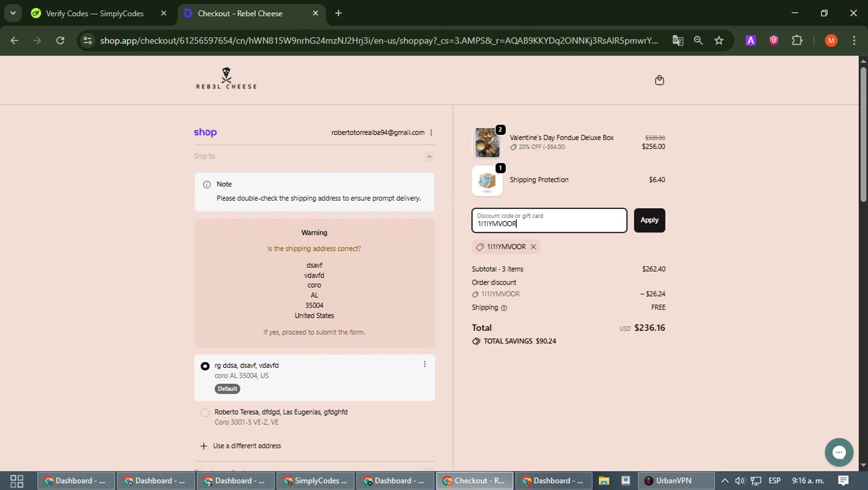Change ESP keyboard language

pos(774,481)
